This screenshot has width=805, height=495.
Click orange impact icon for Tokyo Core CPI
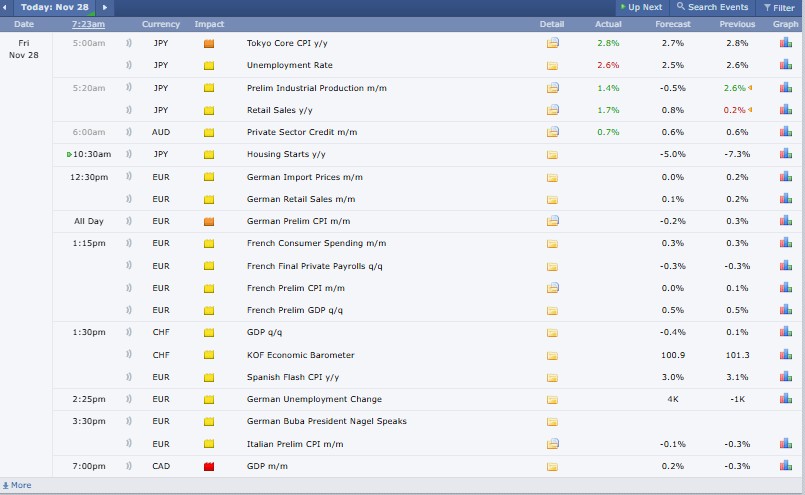point(209,44)
